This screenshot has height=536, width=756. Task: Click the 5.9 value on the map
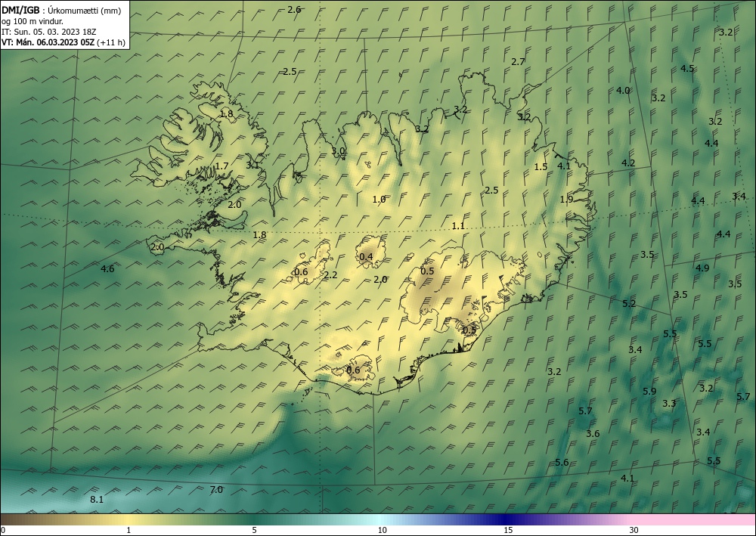tap(649, 392)
